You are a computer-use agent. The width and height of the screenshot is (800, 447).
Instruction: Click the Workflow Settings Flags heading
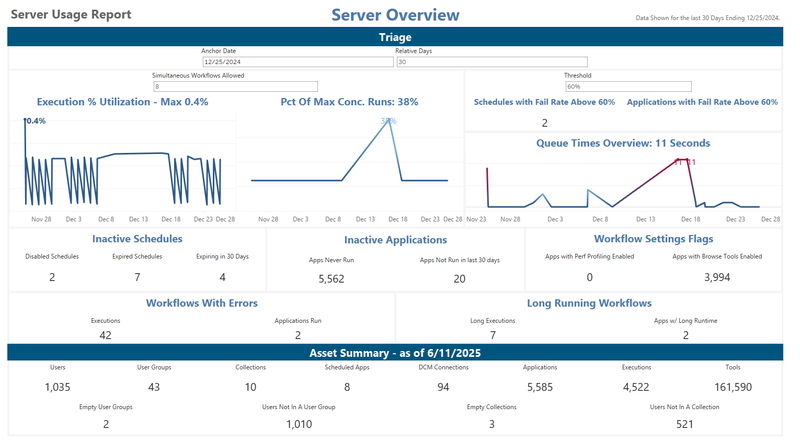(x=654, y=238)
